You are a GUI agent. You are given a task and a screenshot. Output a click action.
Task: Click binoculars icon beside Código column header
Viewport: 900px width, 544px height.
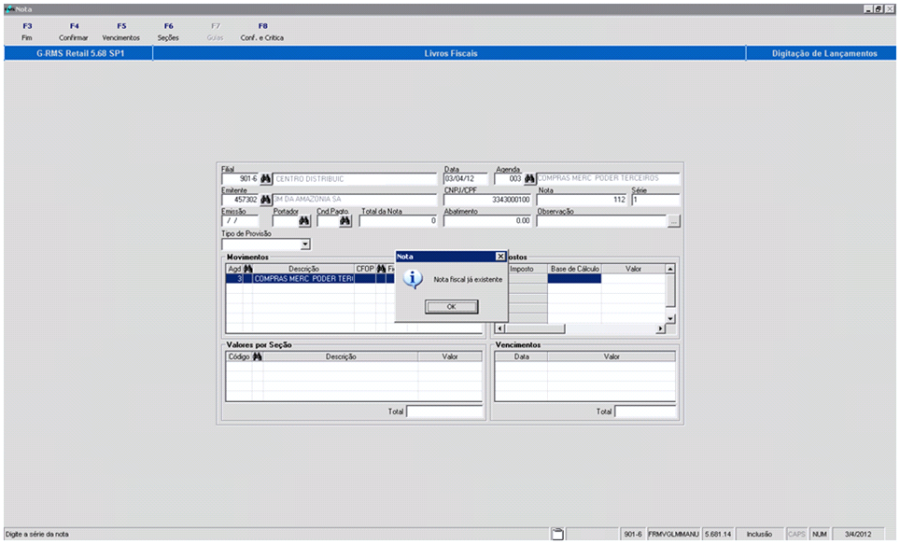coord(257,356)
